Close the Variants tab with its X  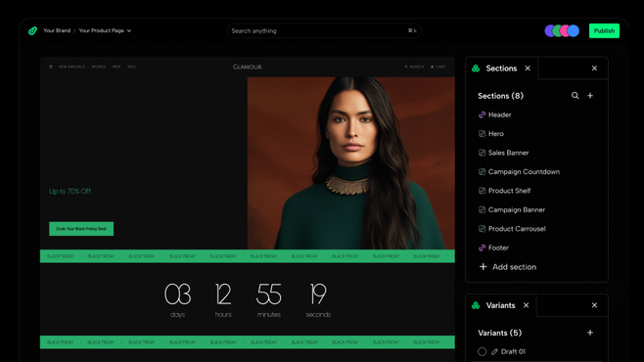coord(527,305)
